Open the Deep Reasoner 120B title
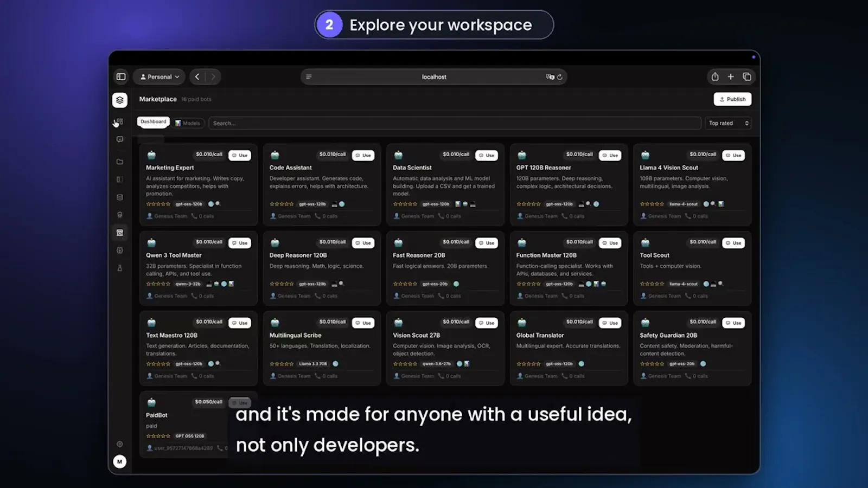Image resolution: width=868 pixels, height=488 pixels. pyautogui.click(x=298, y=255)
